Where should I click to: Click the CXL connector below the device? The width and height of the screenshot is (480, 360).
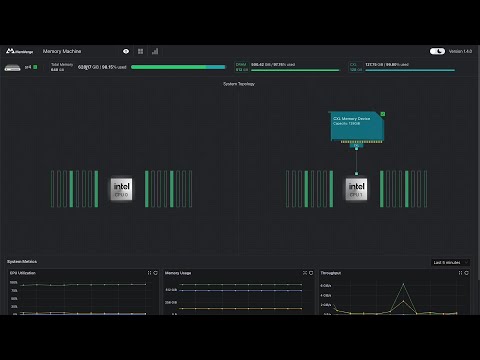[356, 146]
